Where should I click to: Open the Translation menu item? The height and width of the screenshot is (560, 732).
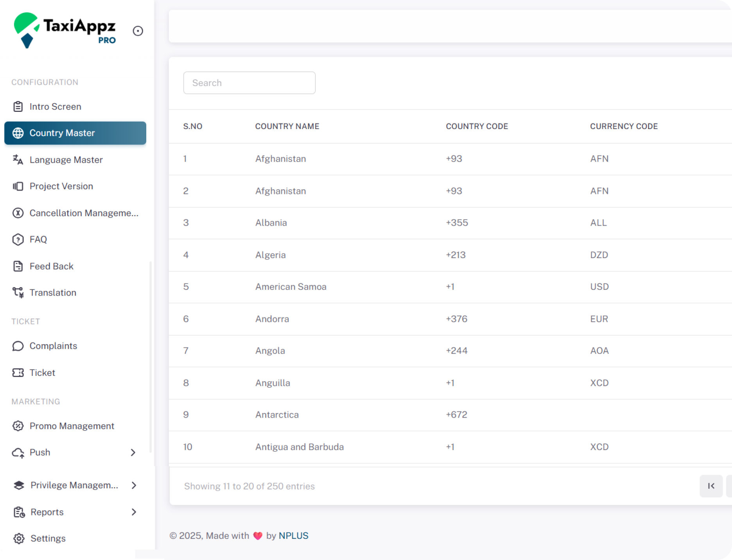point(53,293)
